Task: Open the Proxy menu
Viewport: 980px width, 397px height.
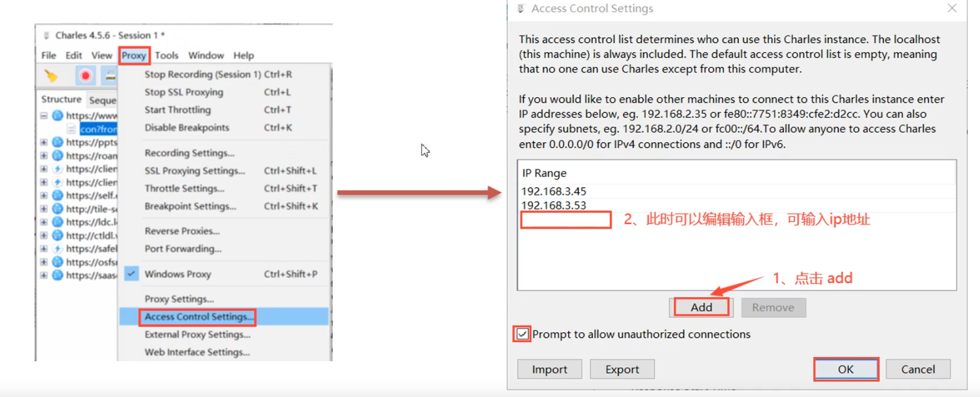Action: click(x=134, y=56)
